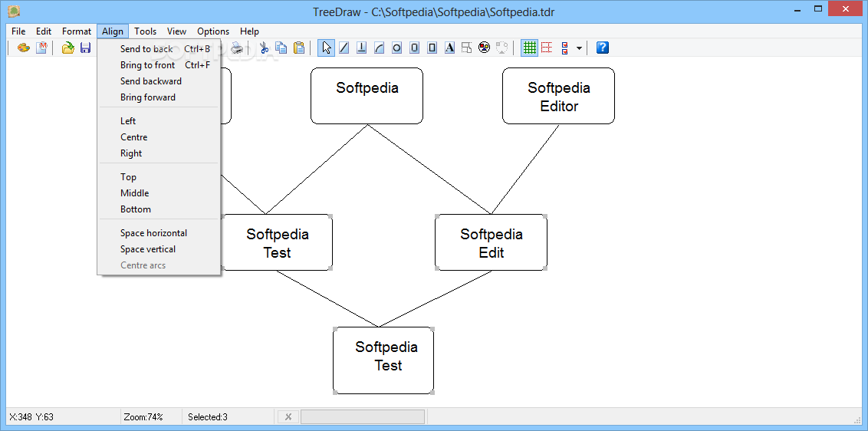Choose Bring to front
This screenshot has height=431, width=868.
point(159,65)
